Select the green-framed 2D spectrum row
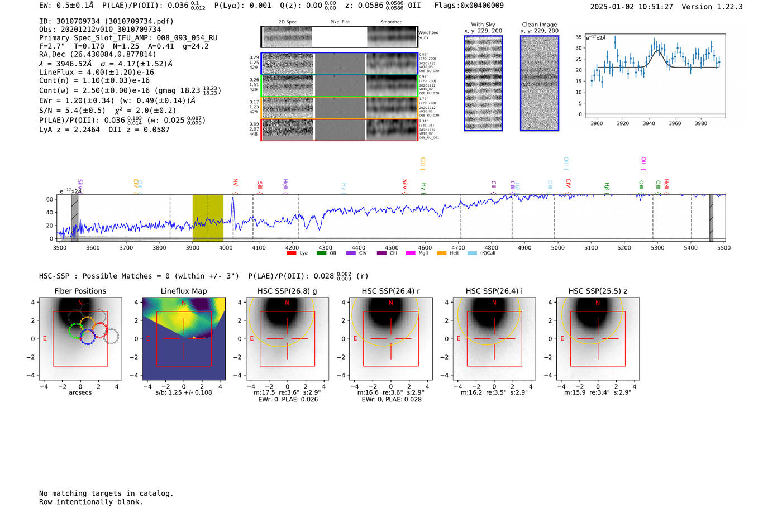 coord(339,86)
